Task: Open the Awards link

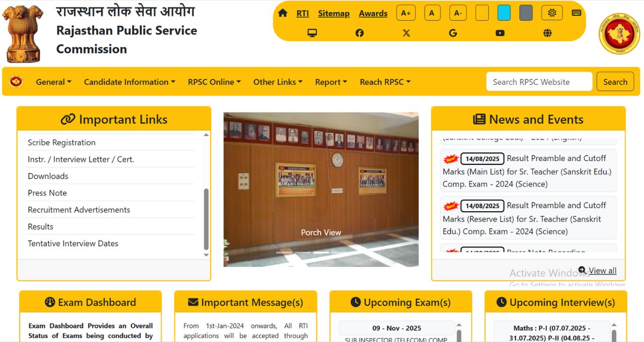Action: pos(373,14)
